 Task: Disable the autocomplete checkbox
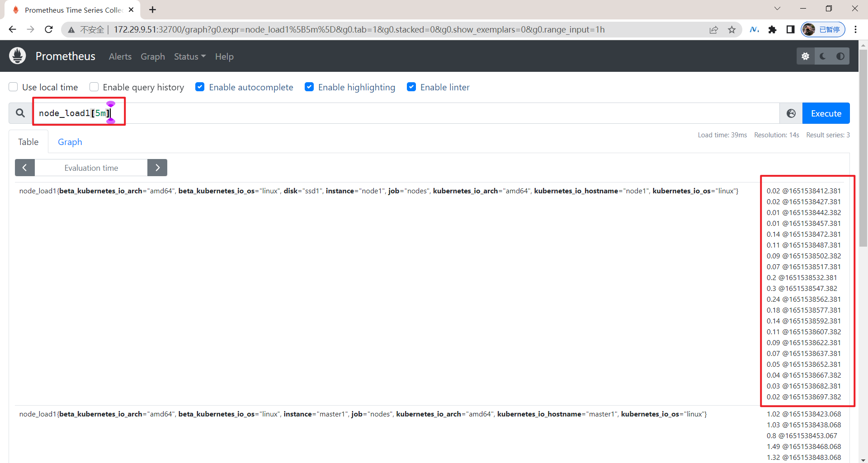200,87
